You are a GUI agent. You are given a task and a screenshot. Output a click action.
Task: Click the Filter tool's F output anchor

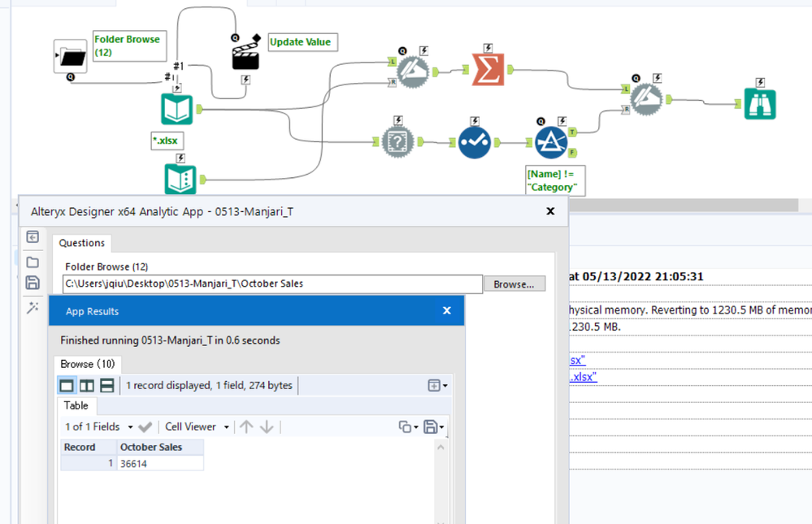pos(572,153)
